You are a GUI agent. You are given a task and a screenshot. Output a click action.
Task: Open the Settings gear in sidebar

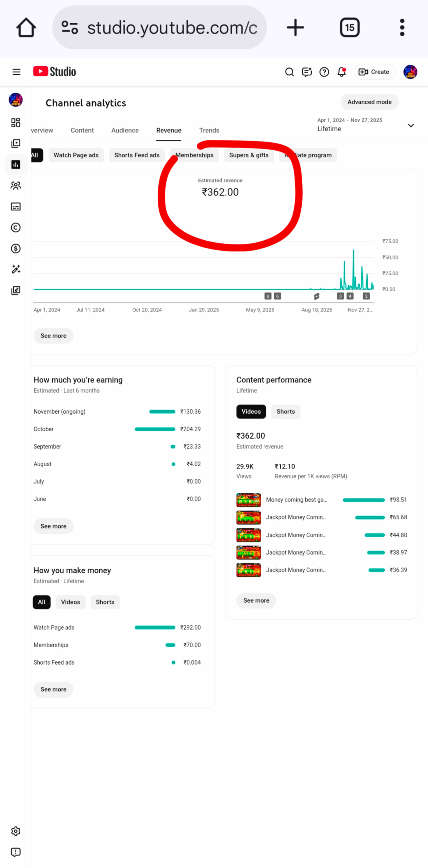(16, 831)
